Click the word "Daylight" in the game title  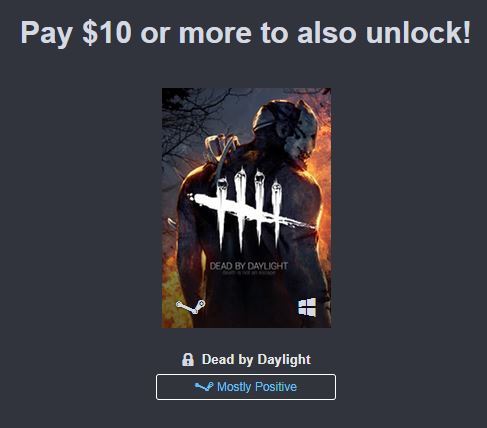point(284,360)
